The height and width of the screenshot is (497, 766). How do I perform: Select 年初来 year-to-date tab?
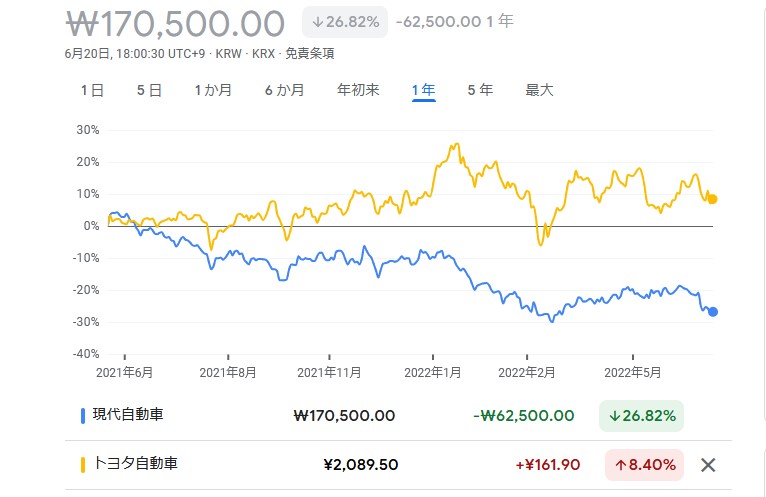[358, 90]
